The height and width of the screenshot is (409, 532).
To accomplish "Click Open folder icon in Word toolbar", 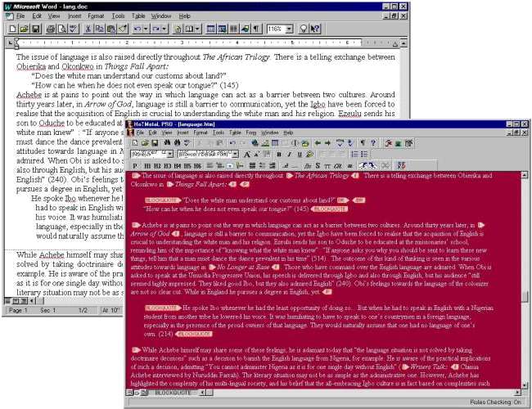I will [24, 29].
